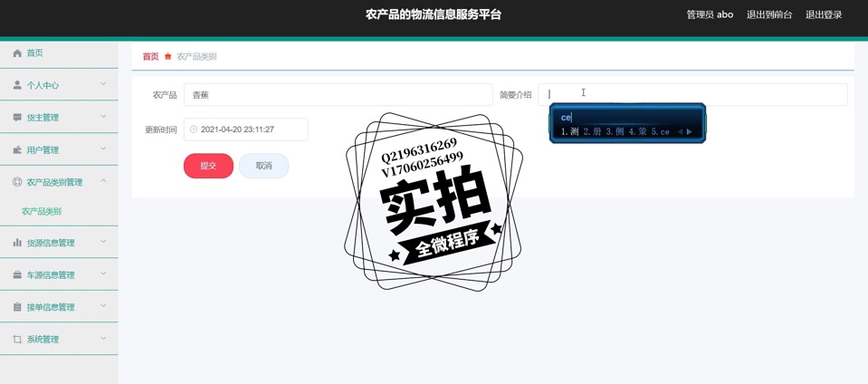This screenshot has height=384, width=868.
Task: Click the 更新时间 date field 2021-04-20 23:11:27
Action: [x=246, y=130]
